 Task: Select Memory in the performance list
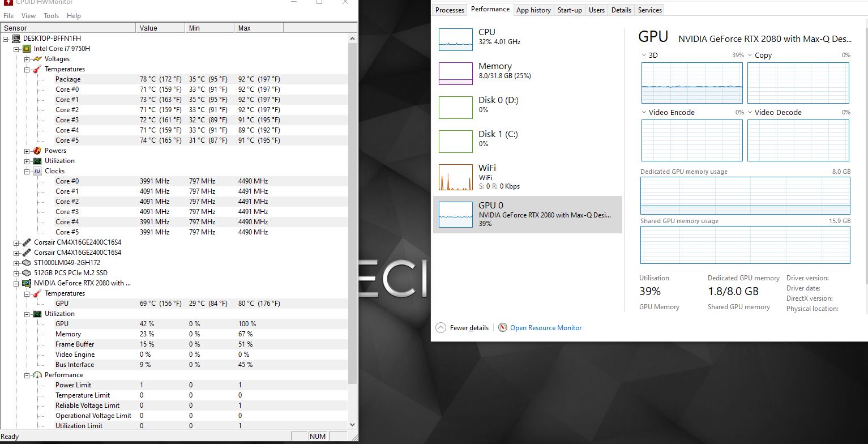(527, 73)
